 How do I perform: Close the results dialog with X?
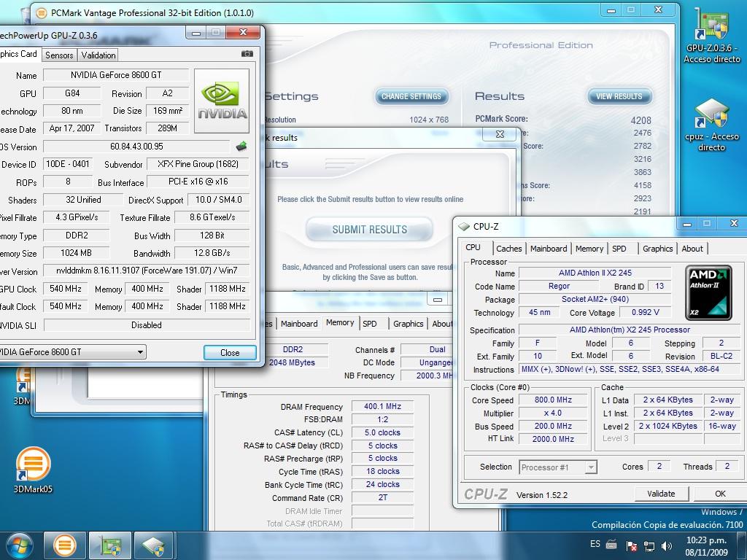coord(499,134)
